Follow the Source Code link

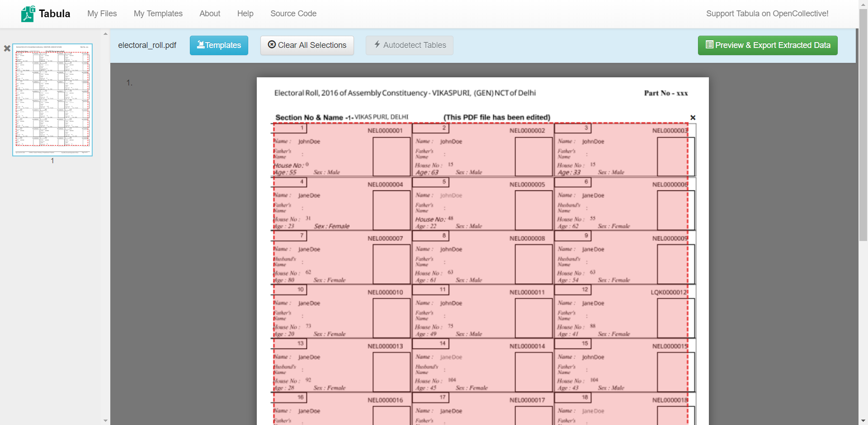(x=293, y=14)
